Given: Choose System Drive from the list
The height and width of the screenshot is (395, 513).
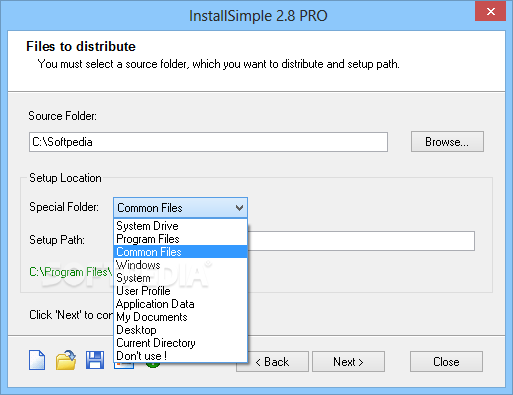Looking at the screenshot, I should click(x=180, y=226).
